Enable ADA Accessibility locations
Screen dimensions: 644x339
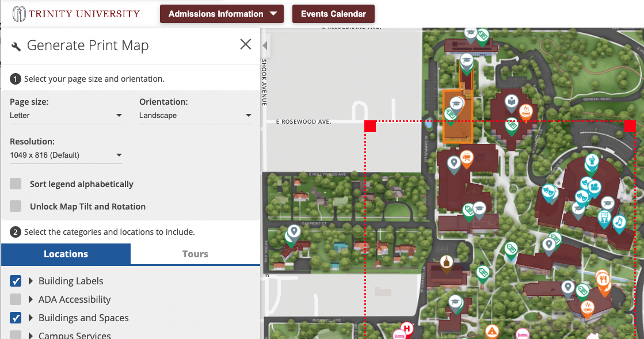point(15,299)
